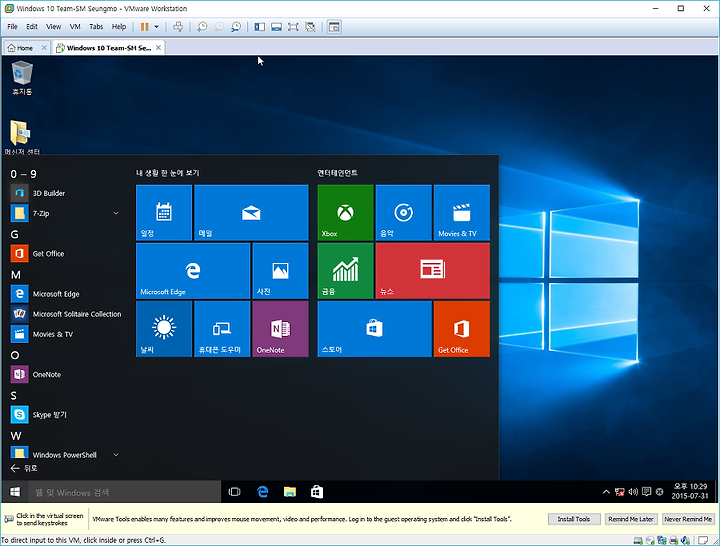Open the Money (금융) tile

coord(345,271)
